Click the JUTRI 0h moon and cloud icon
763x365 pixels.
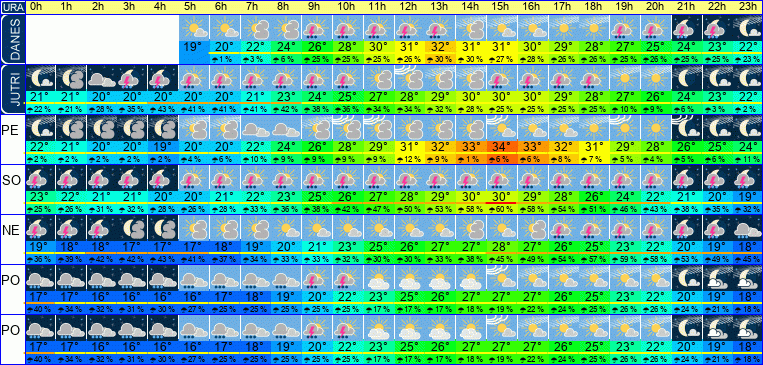[x=40, y=78]
